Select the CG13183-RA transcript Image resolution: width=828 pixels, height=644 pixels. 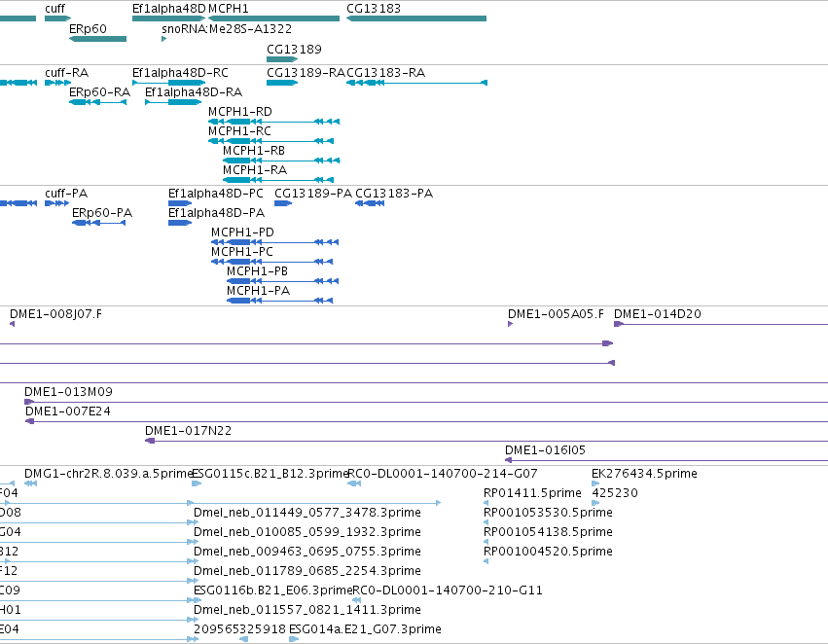(x=416, y=83)
